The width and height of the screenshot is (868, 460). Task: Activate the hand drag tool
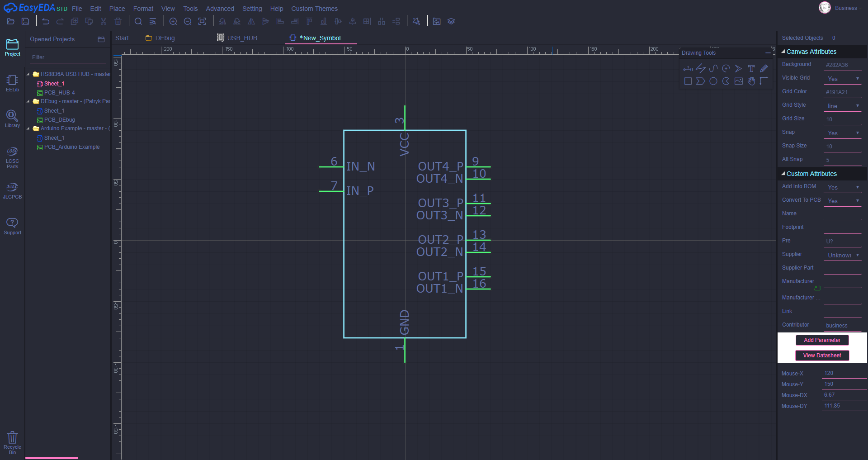[x=751, y=81]
